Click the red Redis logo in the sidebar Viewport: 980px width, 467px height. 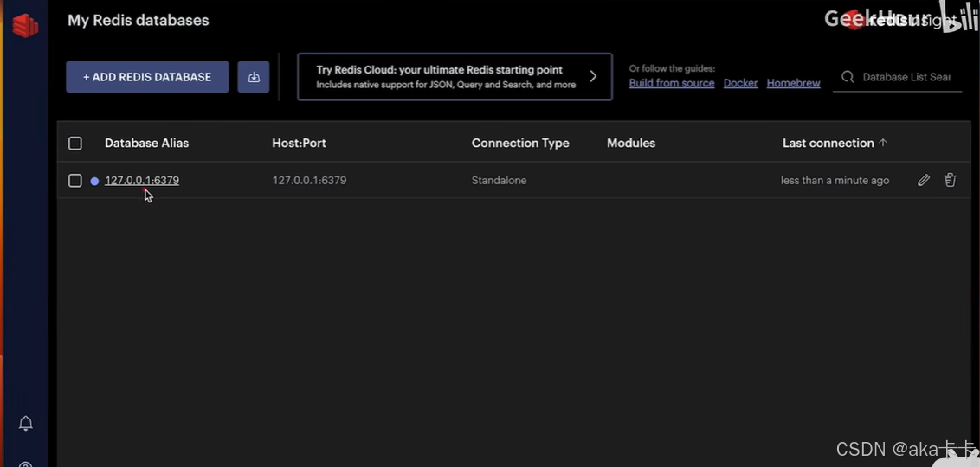[x=25, y=25]
